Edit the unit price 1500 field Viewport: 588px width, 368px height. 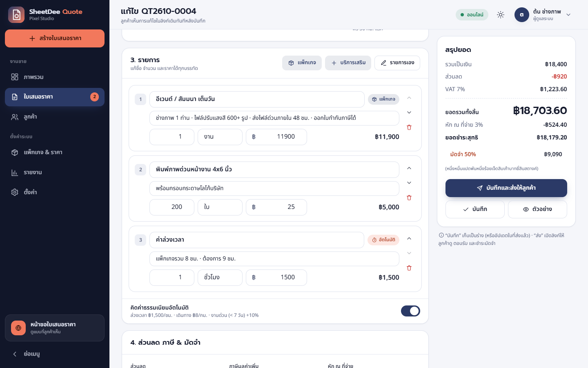pos(276,278)
